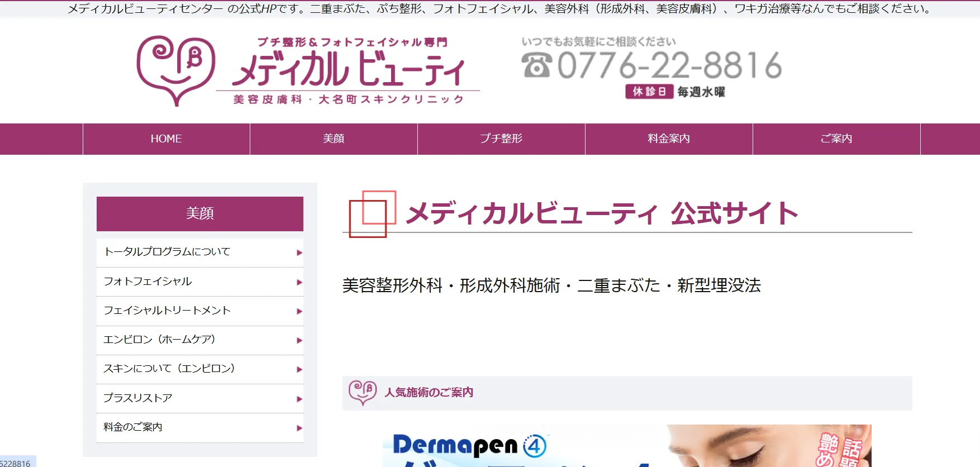Visit the プラスリストア sidebar link
980x467 pixels.
coord(138,398)
